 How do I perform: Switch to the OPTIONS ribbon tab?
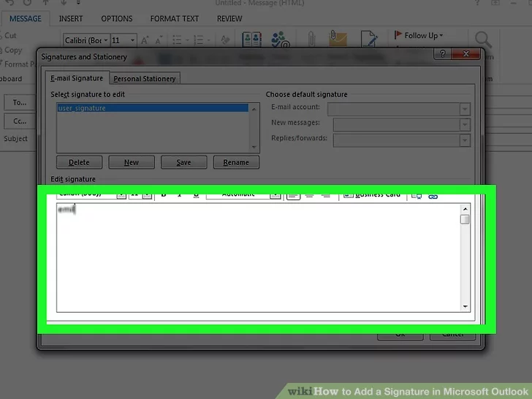(117, 19)
